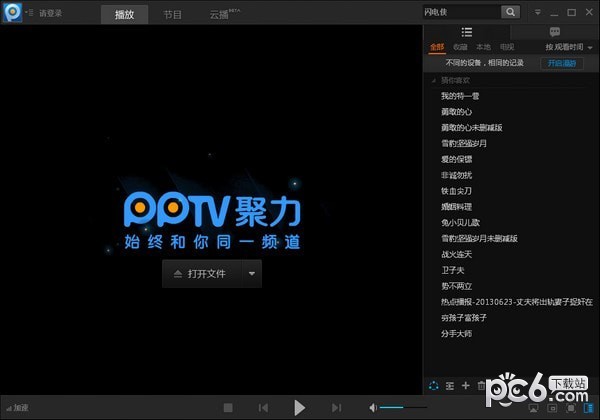The image size is (600, 420).
Task: Click the trash delete icon
Action: pos(481,386)
